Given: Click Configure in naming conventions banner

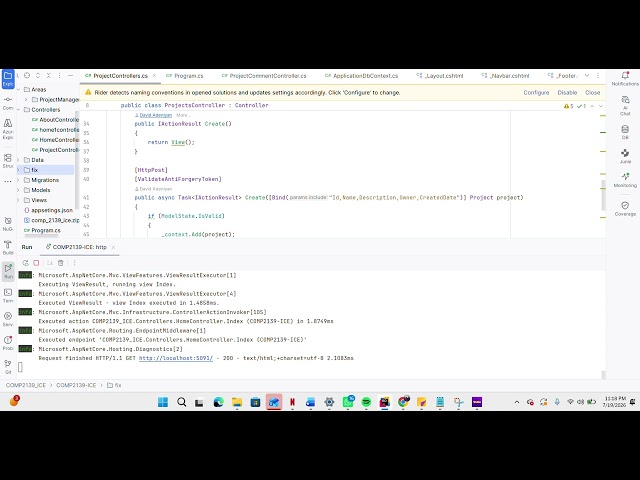Looking at the screenshot, I should pyautogui.click(x=536, y=93).
